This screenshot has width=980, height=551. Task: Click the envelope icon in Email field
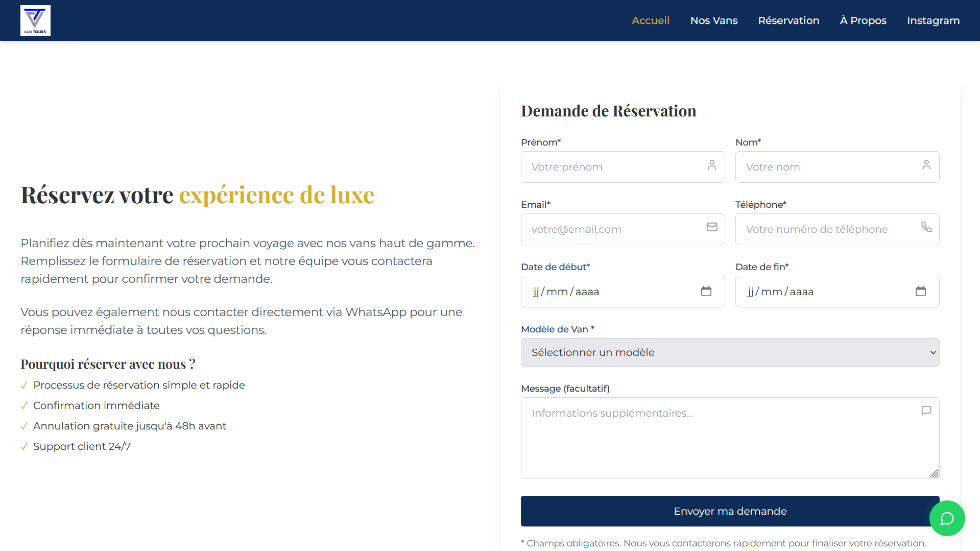point(712,227)
